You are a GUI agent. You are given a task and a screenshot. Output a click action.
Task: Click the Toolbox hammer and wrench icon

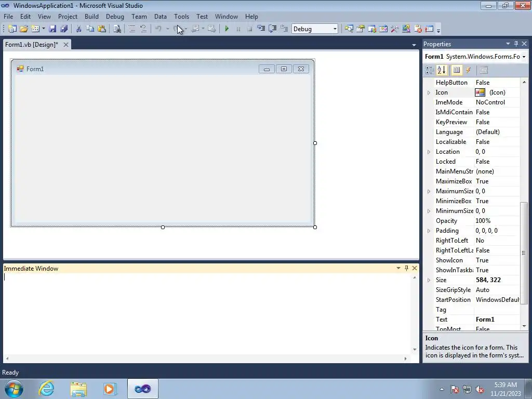coord(395,29)
